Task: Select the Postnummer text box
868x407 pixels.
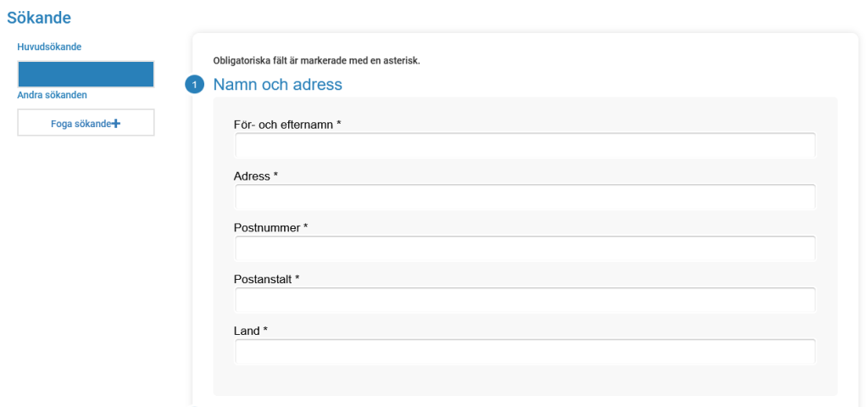Action: point(525,248)
